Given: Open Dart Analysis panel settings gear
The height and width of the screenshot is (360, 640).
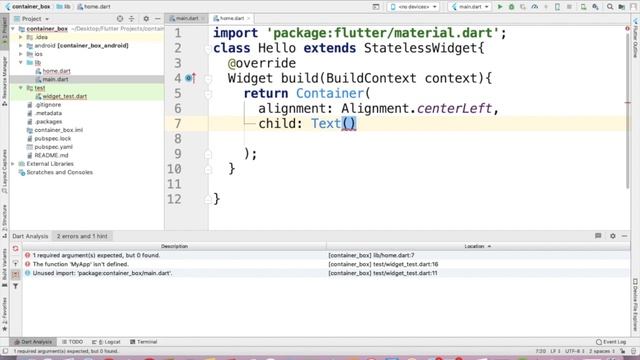Looking at the screenshot, I should (x=613, y=236).
